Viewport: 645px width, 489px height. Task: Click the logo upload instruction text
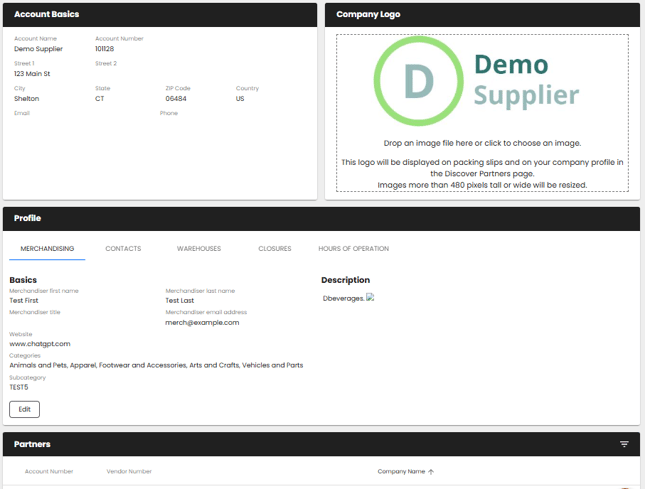click(482, 143)
